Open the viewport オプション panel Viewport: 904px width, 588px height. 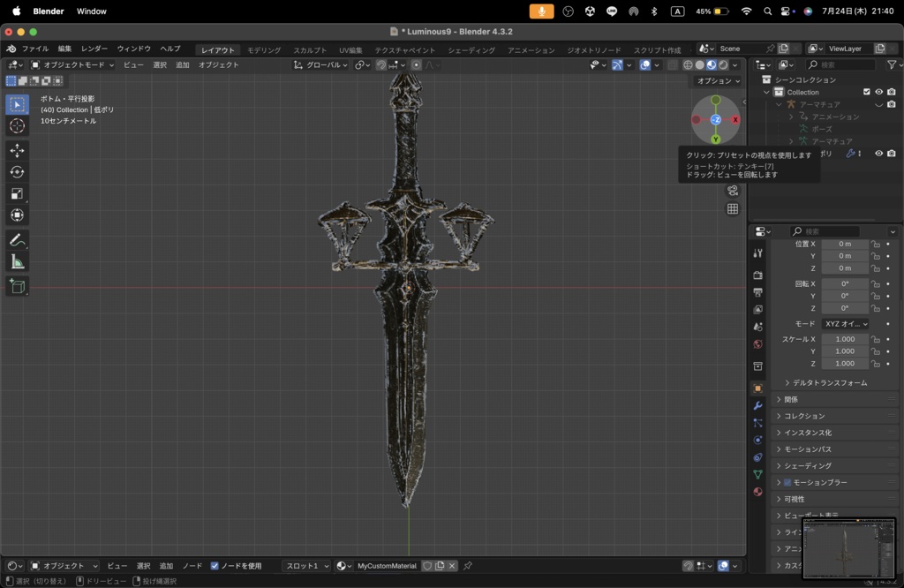[x=715, y=80]
